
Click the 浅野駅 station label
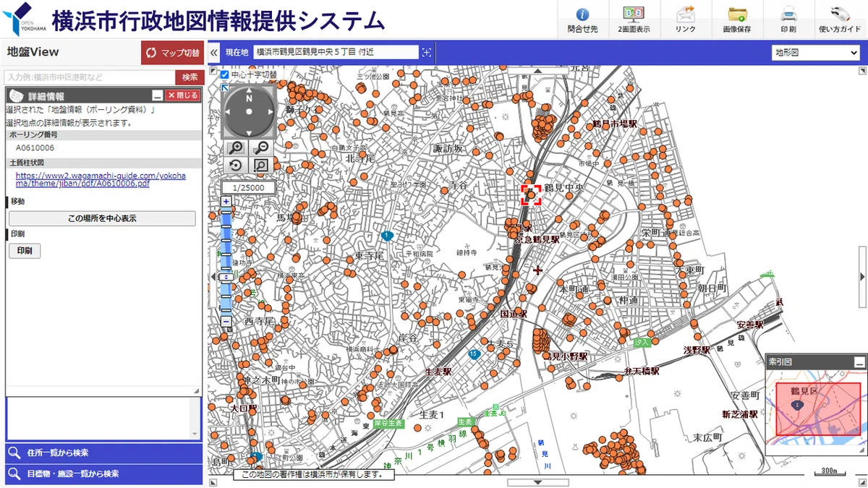[x=697, y=350]
